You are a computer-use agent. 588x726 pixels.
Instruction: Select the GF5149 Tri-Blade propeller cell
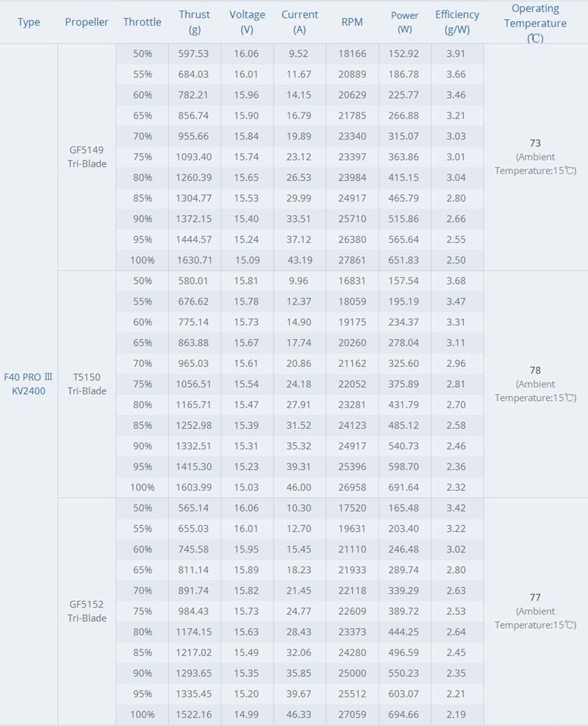87,157
